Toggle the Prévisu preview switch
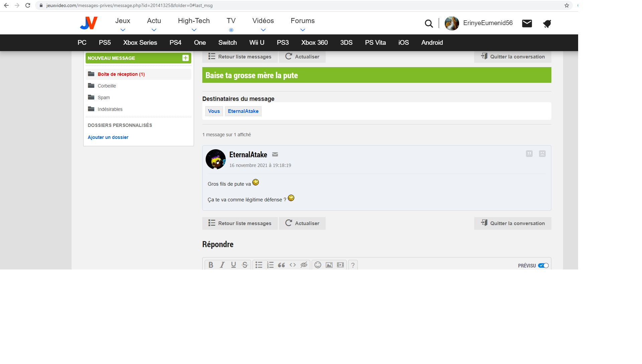Screen dimensions: 642x364 point(543,265)
